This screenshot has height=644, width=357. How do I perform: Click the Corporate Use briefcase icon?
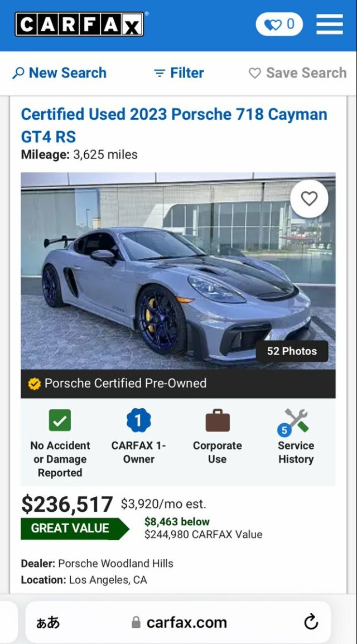218,420
